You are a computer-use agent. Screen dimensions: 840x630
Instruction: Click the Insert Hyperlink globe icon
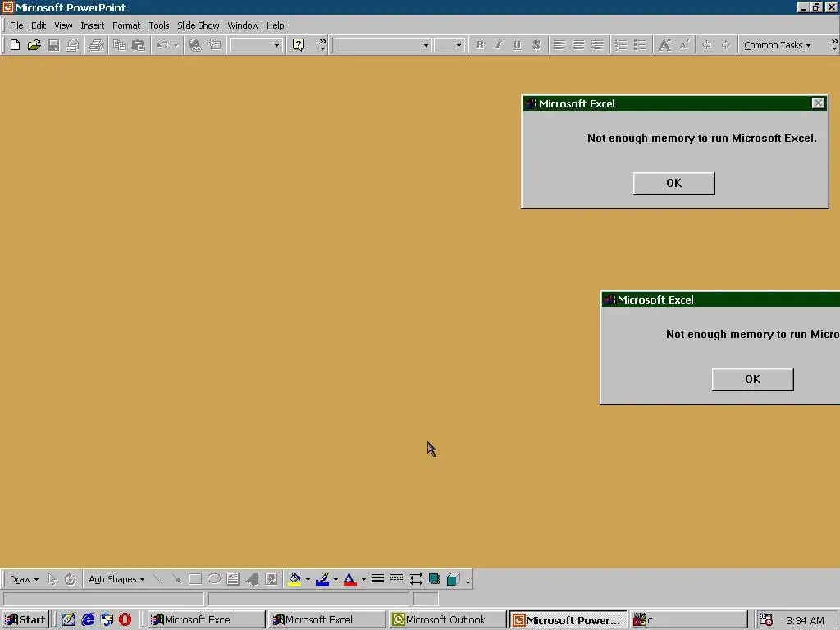(x=195, y=45)
